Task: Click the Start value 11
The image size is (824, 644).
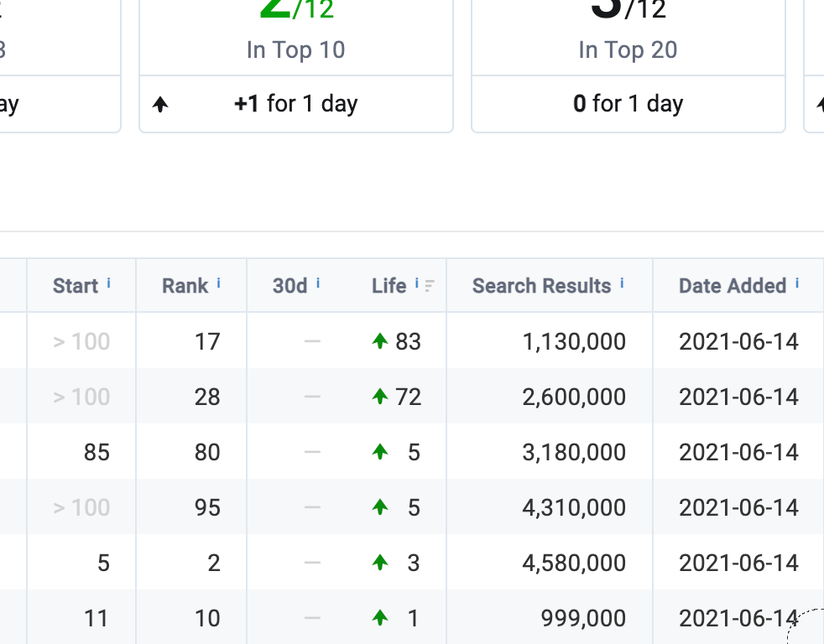Action: 96,619
